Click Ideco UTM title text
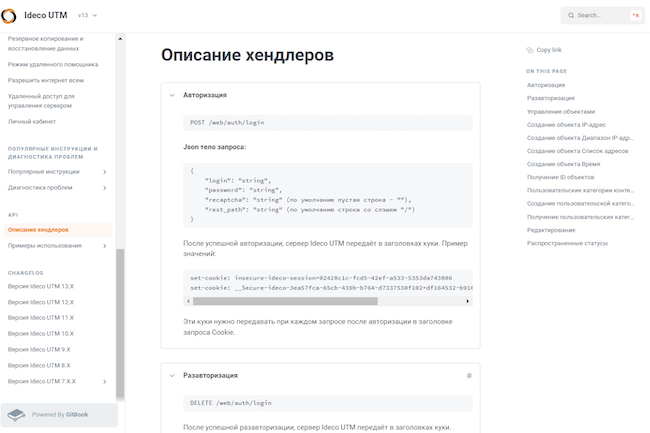 46,15
